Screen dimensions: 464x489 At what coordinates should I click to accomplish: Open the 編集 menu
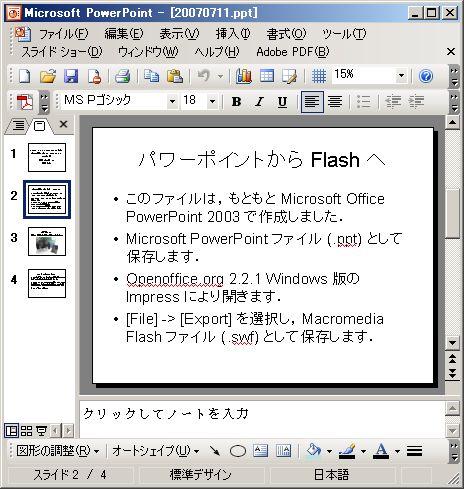point(124,34)
